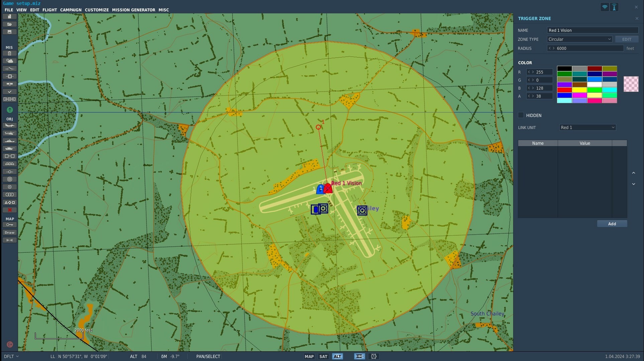The height and width of the screenshot is (361, 644).
Task: Select the static object linked-squares tool
Action: (x=9, y=156)
